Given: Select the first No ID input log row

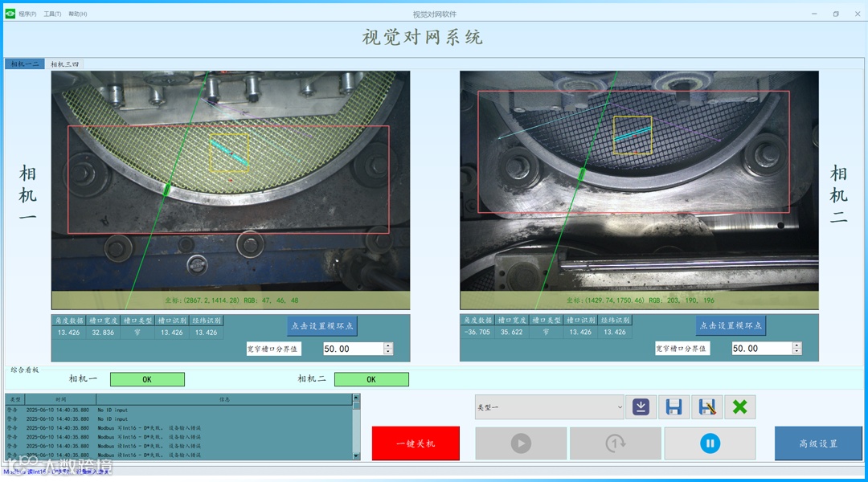Looking at the screenshot, I should point(178,410).
